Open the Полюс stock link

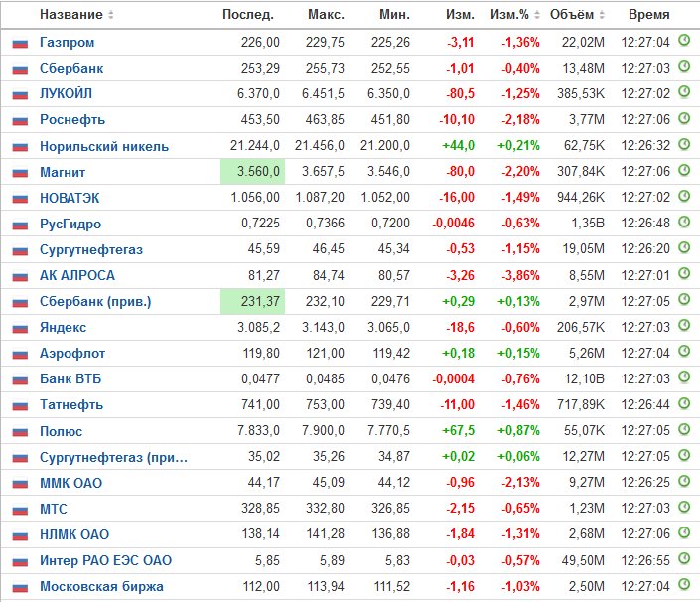click(x=62, y=431)
